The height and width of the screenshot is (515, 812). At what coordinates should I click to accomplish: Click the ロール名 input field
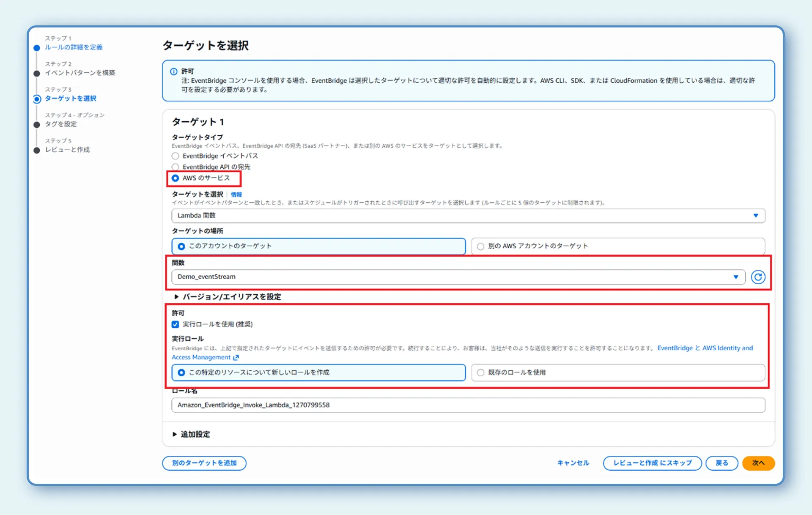click(x=468, y=405)
